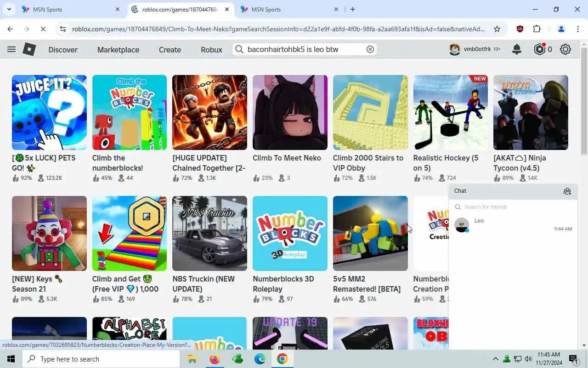Open File Explorer from the taskbar
Viewport: 588px width, 368px height.
click(192, 359)
